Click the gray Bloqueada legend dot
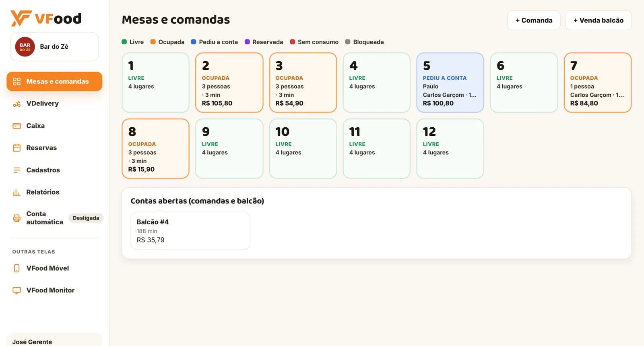644x346 pixels. 348,42
